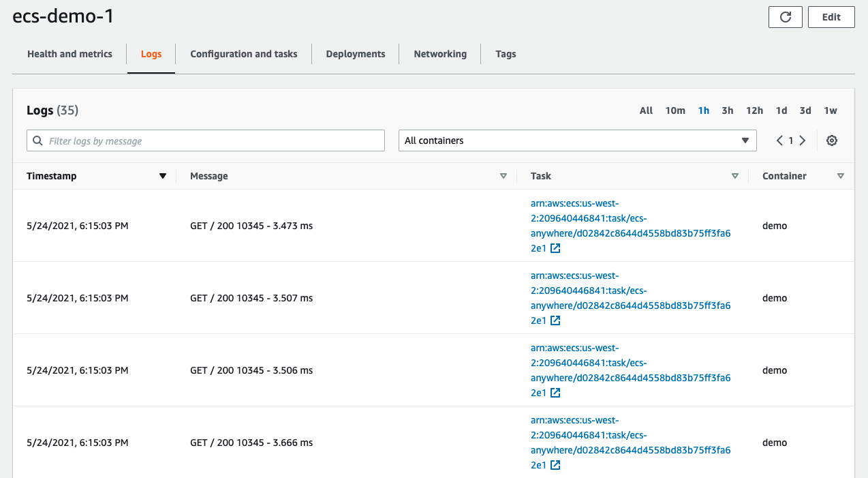Open task ARN link in 3.506 ms row

(x=630, y=370)
